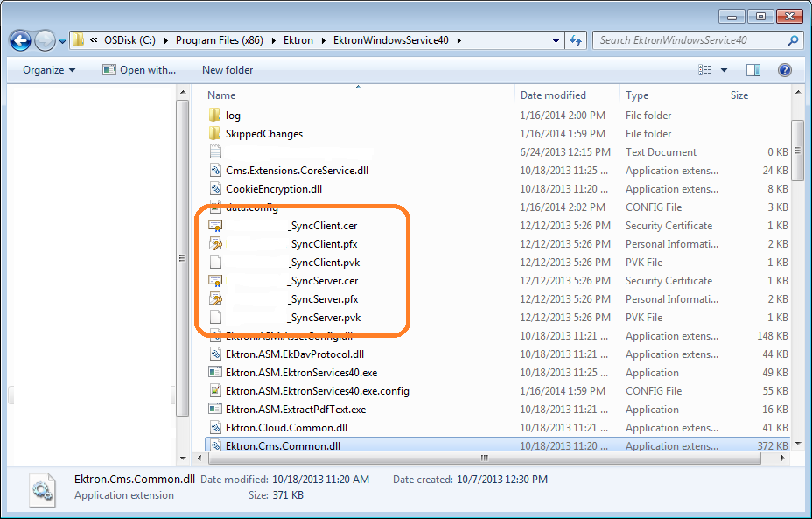The height and width of the screenshot is (519, 812).
Task: Open the recent pages dropdown arrow
Action: click(62, 40)
